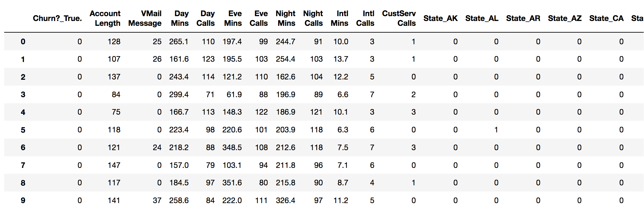The width and height of the screenshot is (644, 206).
Task: Click row index 9
Action: tap(23, 200)
